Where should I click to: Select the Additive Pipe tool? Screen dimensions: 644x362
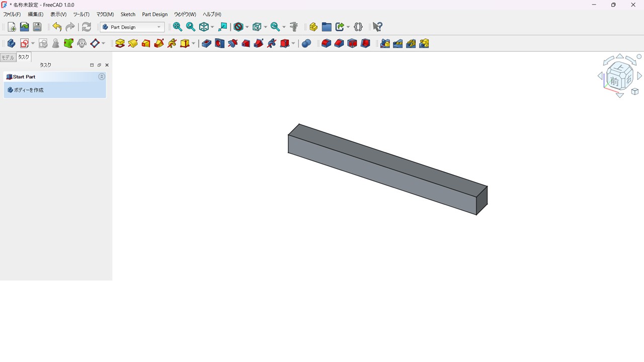pos(159,44)
